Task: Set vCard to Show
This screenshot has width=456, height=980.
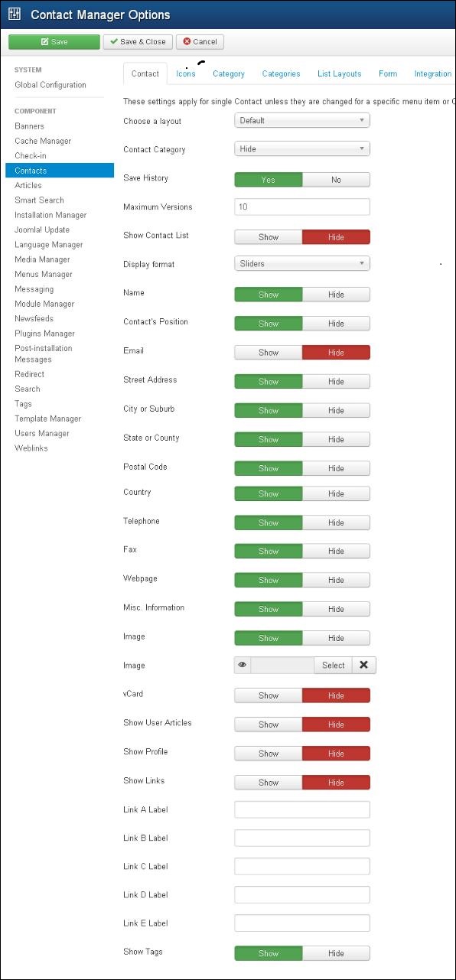Action: tap(268, 695)
